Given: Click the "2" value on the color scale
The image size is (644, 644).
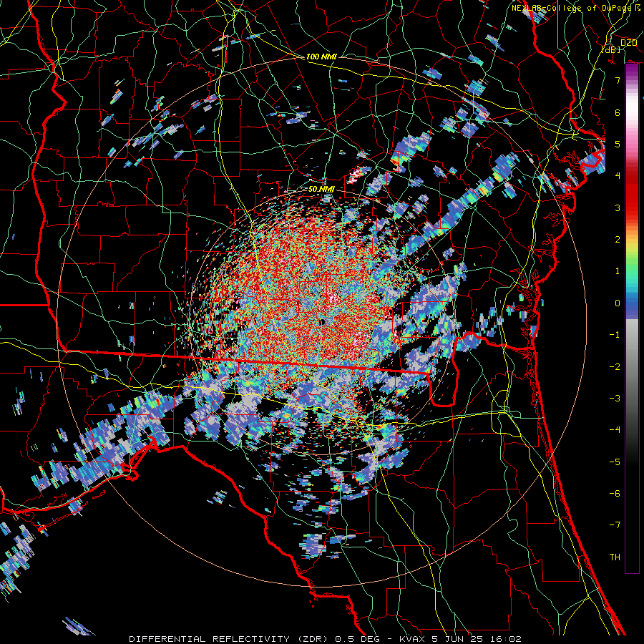Looking at the screenshot, I should 618,240.
